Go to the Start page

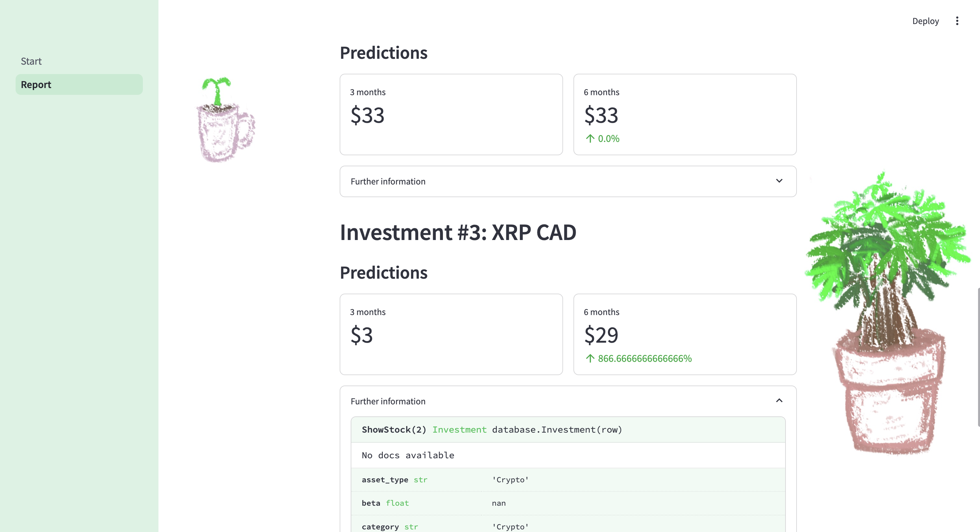coord(31,61)
